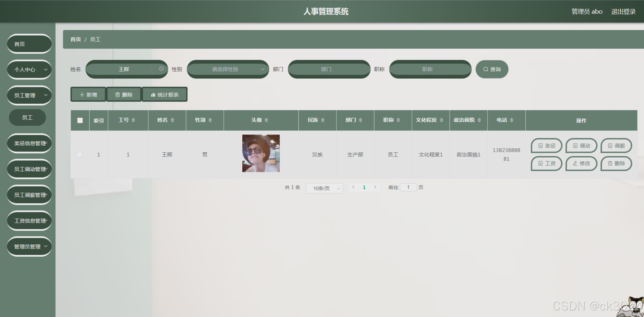Screen dimensions: 644x317
Task: Sort the table by 电话 column
Action: click(511, 120)
